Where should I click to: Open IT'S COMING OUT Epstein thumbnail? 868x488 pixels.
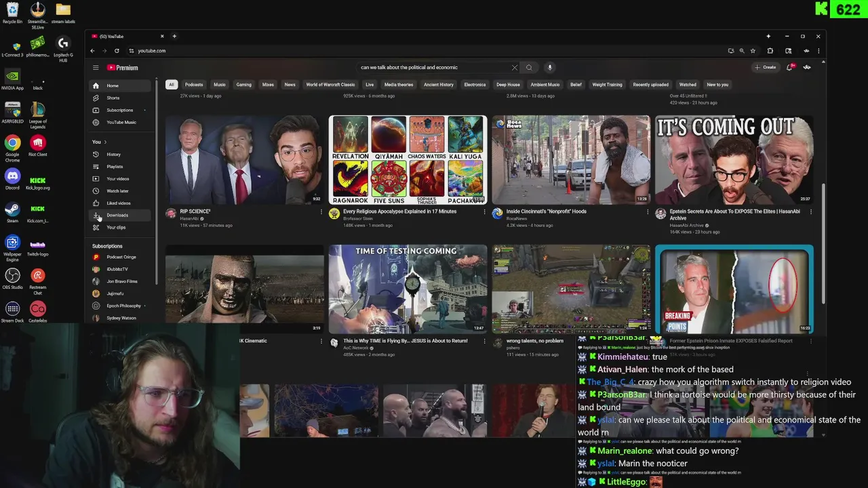click(x=734, y=160)
